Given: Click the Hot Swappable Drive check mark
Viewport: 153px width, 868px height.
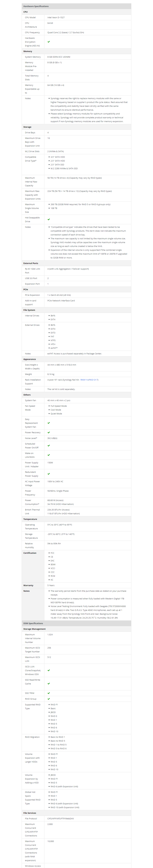Looking at the screenshot, I should [49, 219].
